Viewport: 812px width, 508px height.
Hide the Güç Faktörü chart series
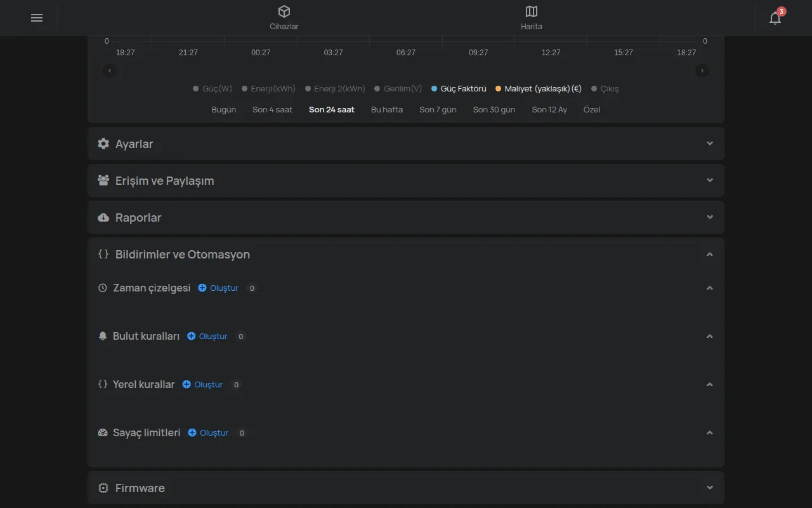click(459, 89)
